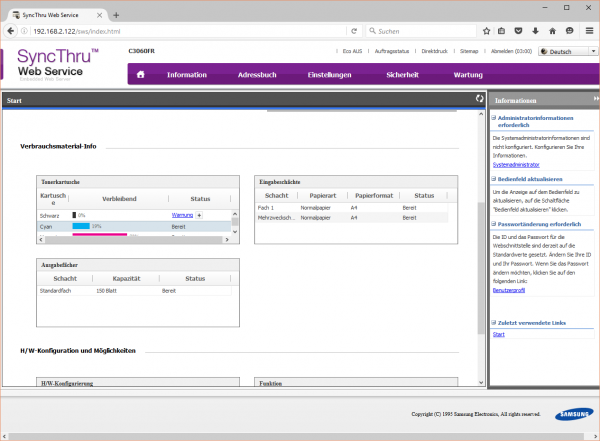Viewport: 600px width, 441px height.
Task: Collapse the Administratorinformationen erforderlich section
Action: tap(495, 118)
